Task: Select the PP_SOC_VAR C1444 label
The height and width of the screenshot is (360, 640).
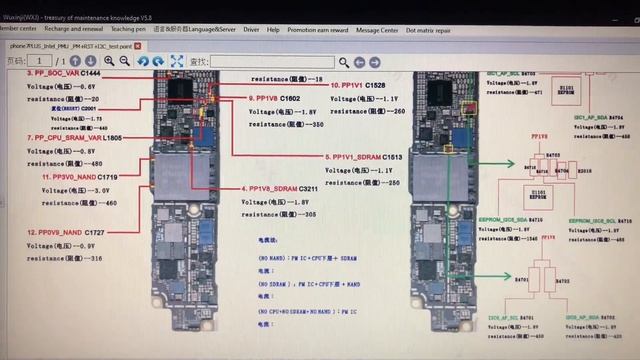Action: 63,73
